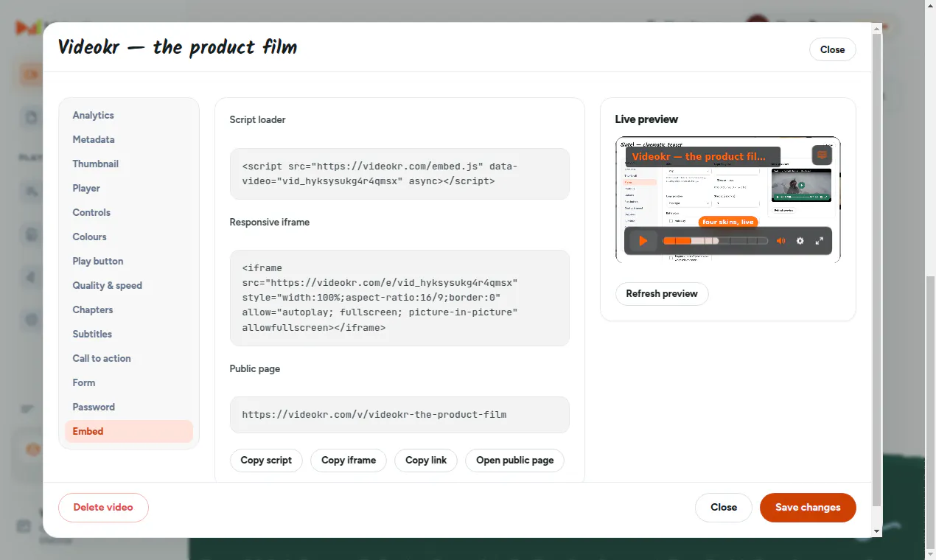
Task: Open the Metadata section
Action: (x=129, y=139)
